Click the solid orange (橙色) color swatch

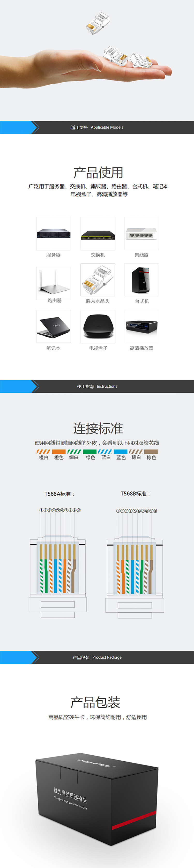[59, 452]
